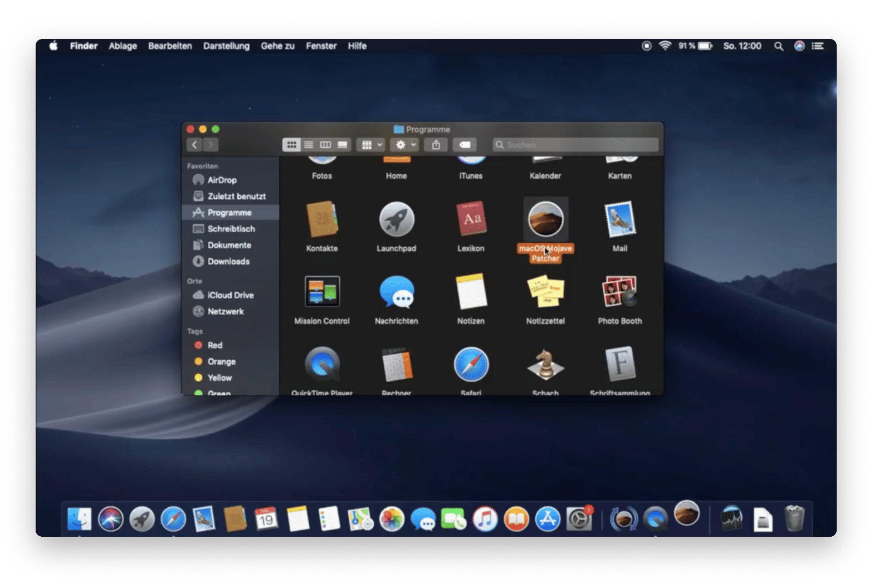
Task: Open iCloud Drive in the sidebar
Action: pos(230,295)
